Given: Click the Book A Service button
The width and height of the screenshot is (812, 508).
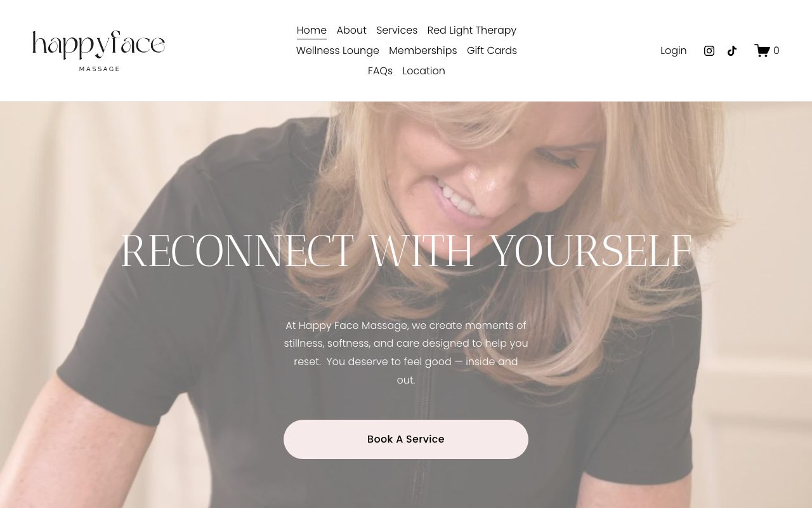Looking at the screenshot, I should [x=406, y=439].
